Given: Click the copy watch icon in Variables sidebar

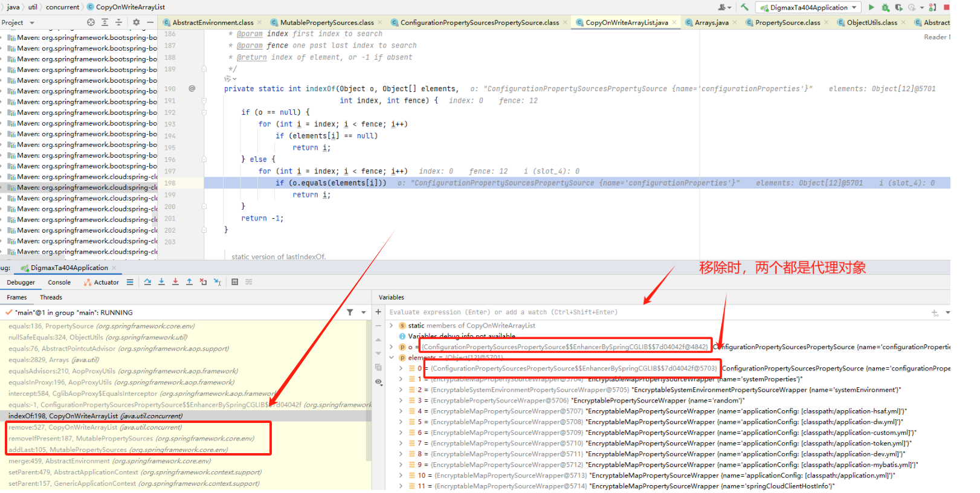Looking at the screenshot, I should click(x=378, y=367).
